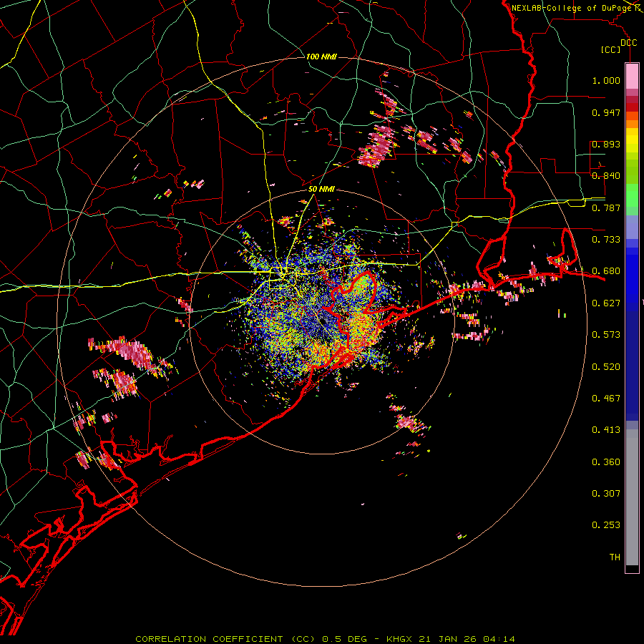The image size is (644, 644).
Task: Select the 0.893 scale value
Action: pyautogui.click(x=606, y=144)
